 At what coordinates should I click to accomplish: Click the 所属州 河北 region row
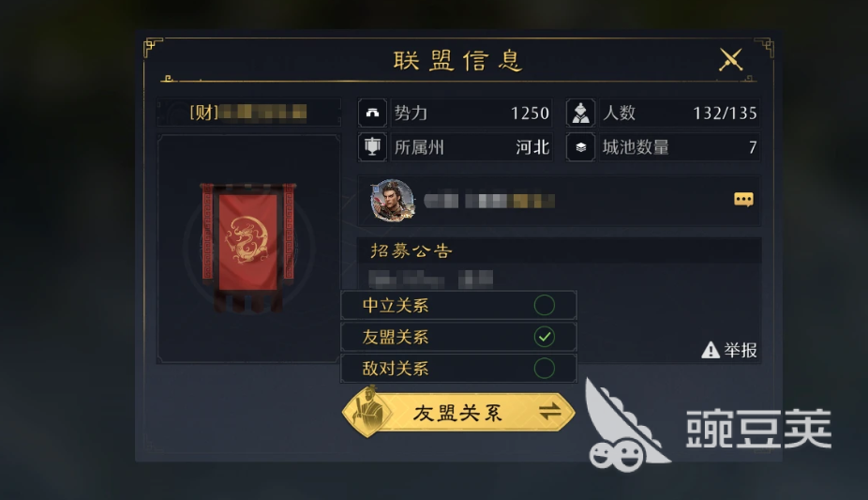471,146
